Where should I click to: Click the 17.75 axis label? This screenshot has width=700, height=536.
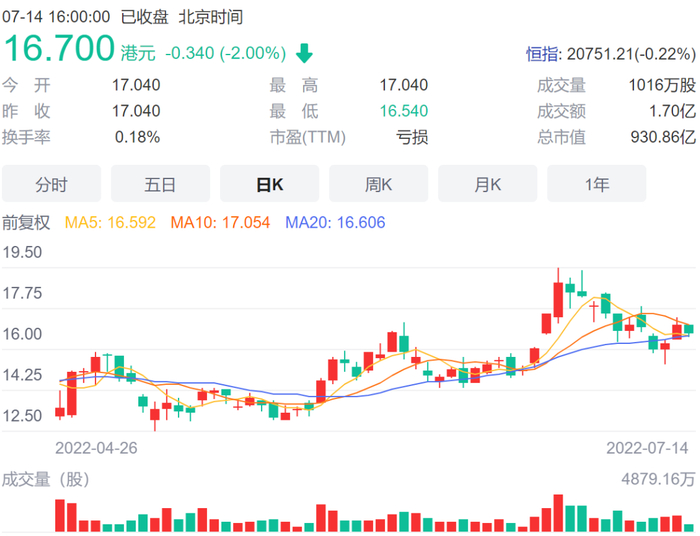pyautogui.click(x=22, y=293)
